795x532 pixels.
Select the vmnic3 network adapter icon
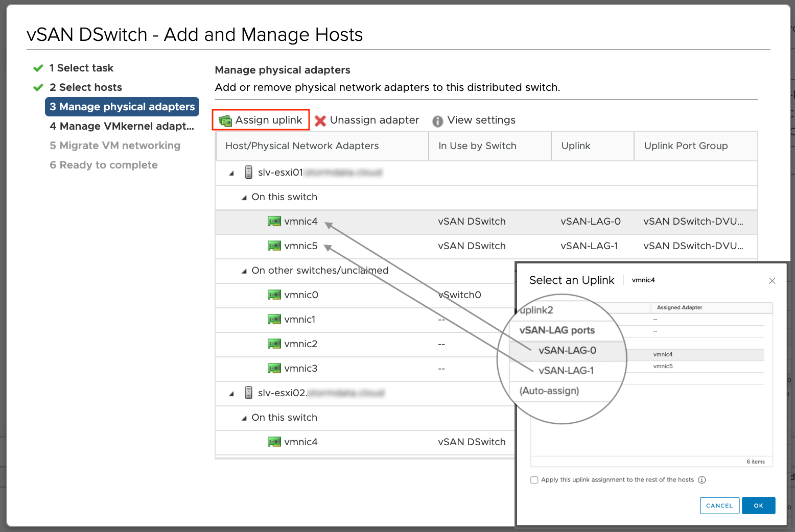tap(274, 369)
